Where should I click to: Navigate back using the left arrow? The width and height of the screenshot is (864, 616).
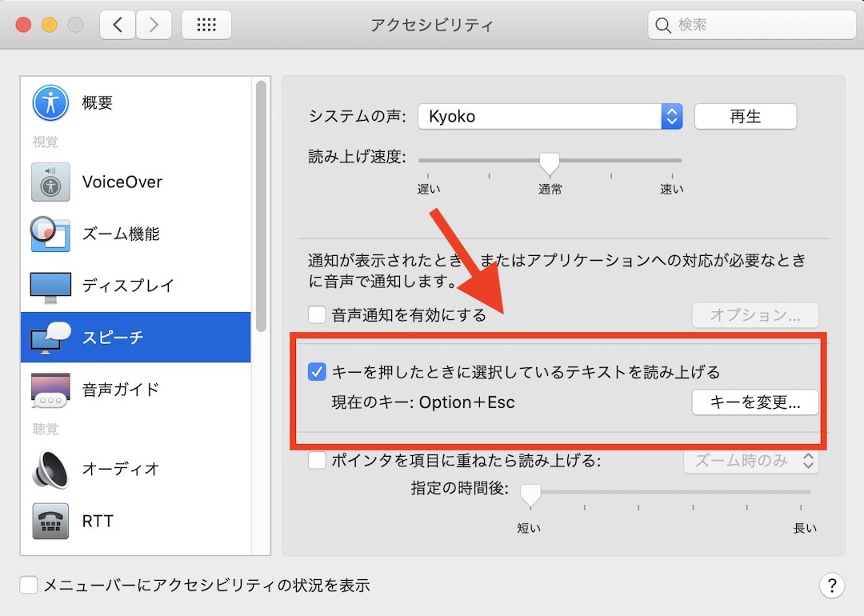(117, 24)
